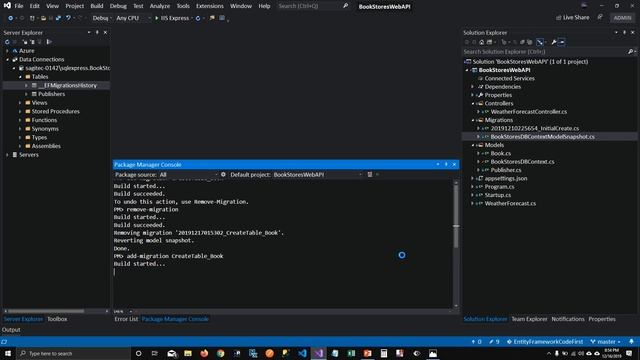Expand the Dependencies node in Solution Explorer
640x360 pixels.
pos(473,87)
